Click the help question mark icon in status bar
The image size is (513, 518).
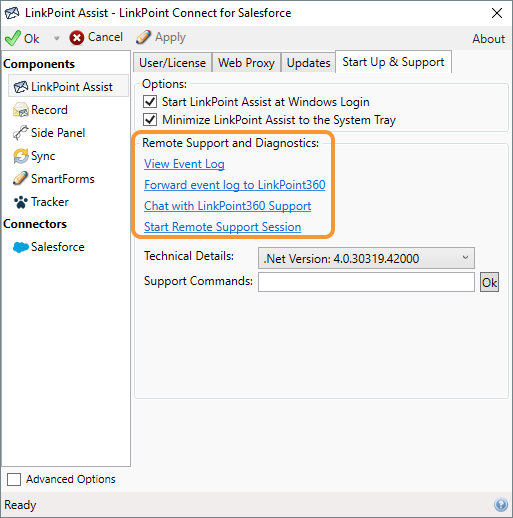pyautogui.click(x=501, y=505)
